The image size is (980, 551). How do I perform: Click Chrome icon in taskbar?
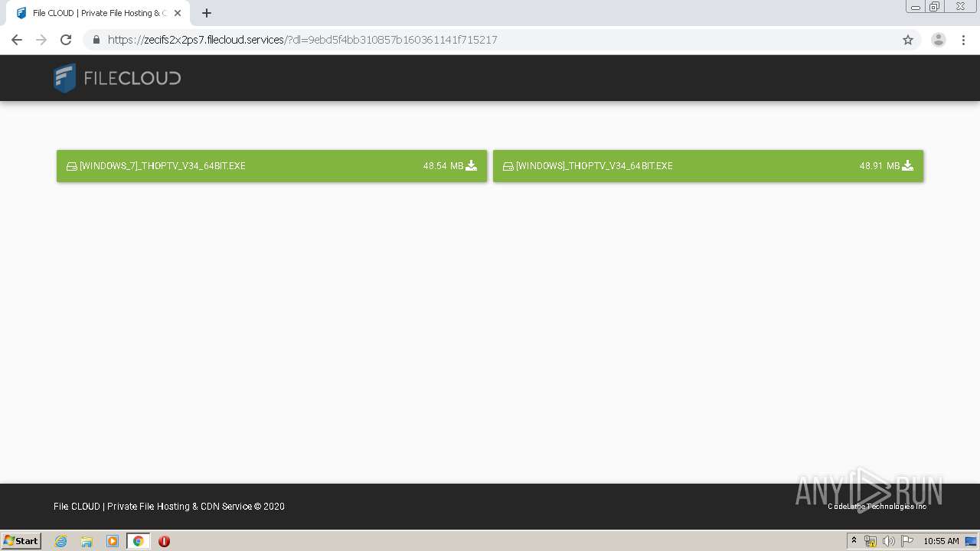click(x=139, y=541)
